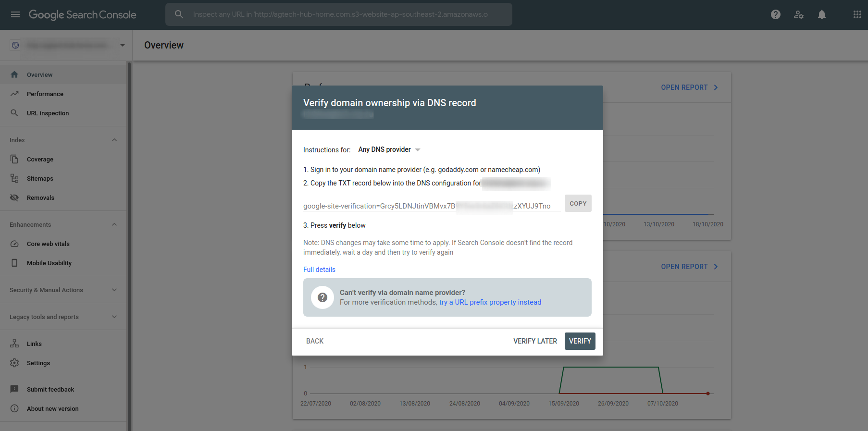The image size is (868, 431).
Task: Open top Performance report link
Action: tap(689, 87)
